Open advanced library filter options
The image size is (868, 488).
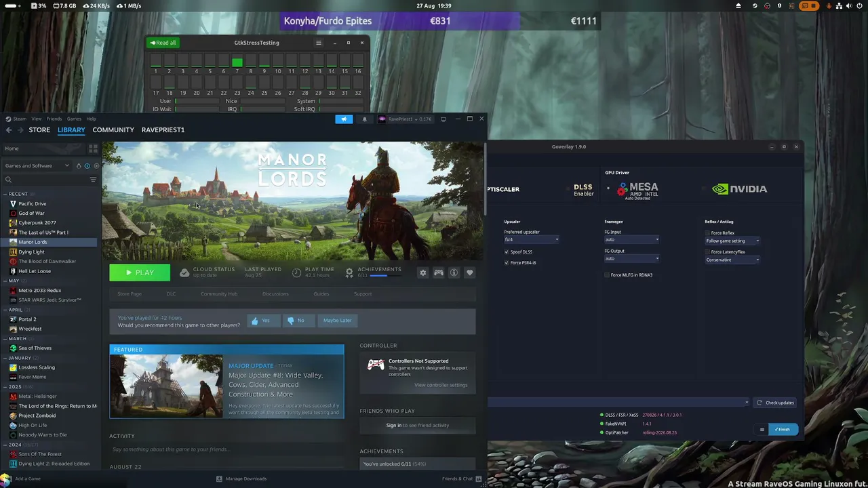pos(93,180)
